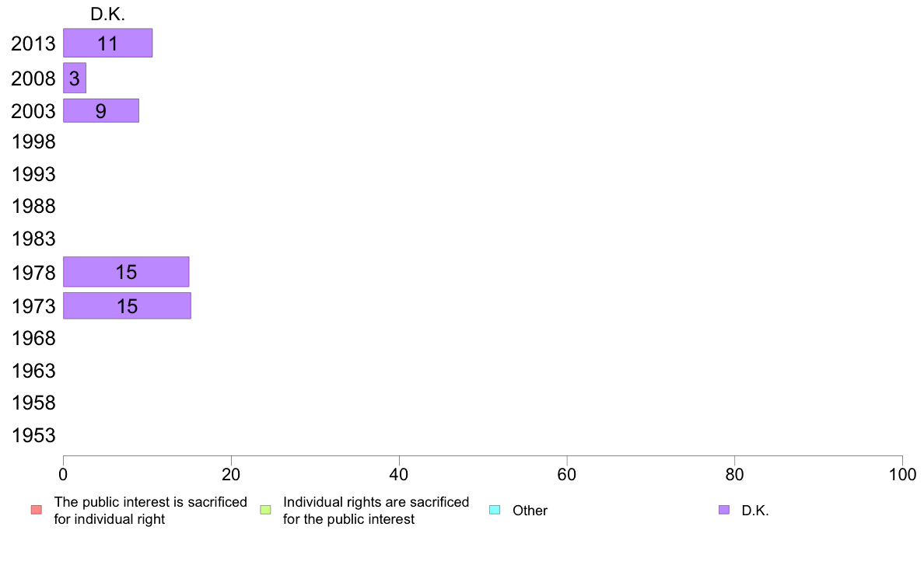924x572 pixels.
Task: Click the cyan Other legend swatch
Action: point(495,510)
